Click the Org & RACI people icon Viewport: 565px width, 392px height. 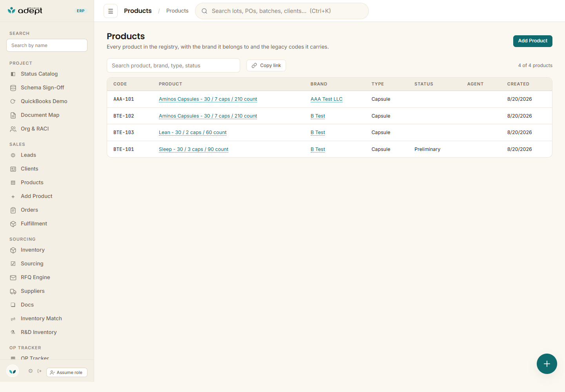click(13, 129)
